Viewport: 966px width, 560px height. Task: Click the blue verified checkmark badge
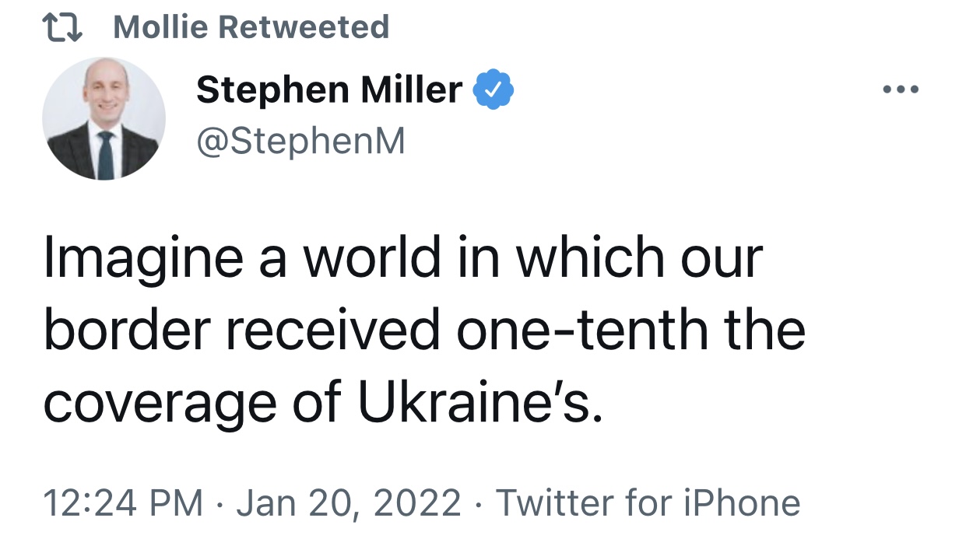494,90
